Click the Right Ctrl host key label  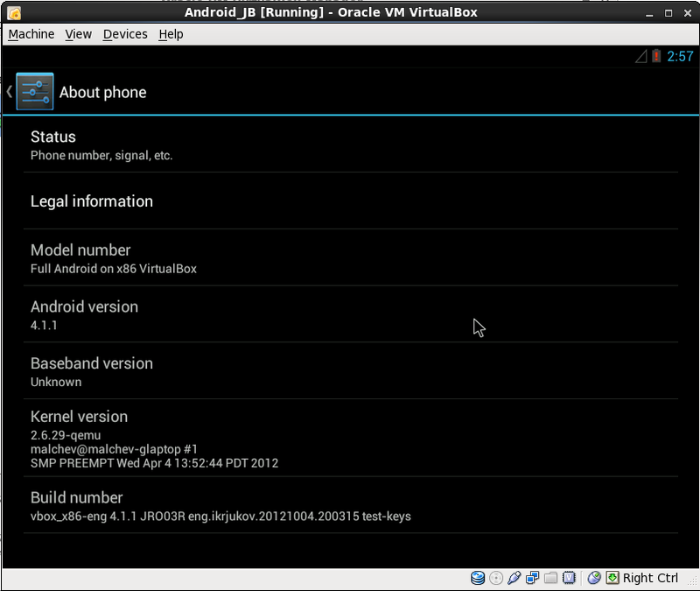[650, 578]
